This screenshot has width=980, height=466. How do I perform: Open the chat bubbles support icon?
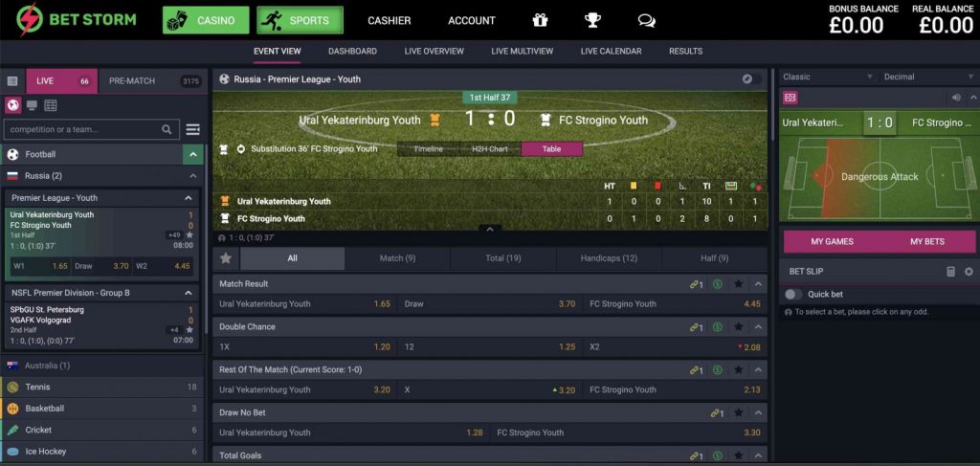[x=647, y=21]
